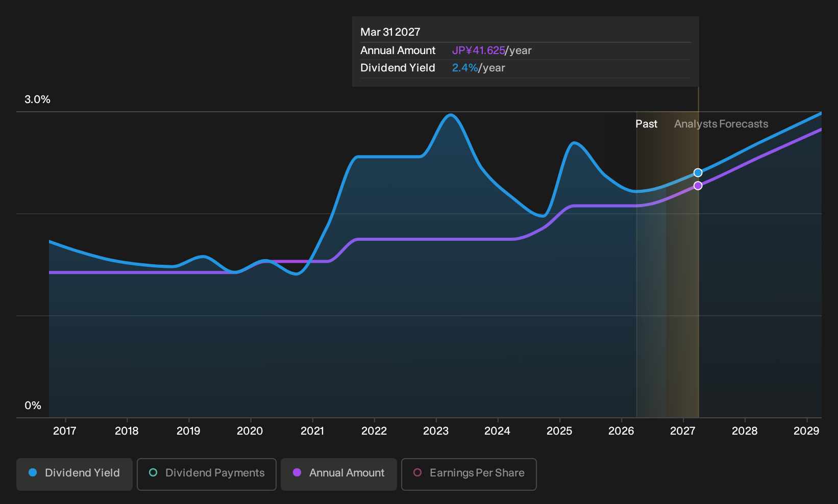Image resolution: width=838 pixels, height=504 pixels.
Task: Click the Past region label
Action: pyautogui.click(x=646, y=124)
